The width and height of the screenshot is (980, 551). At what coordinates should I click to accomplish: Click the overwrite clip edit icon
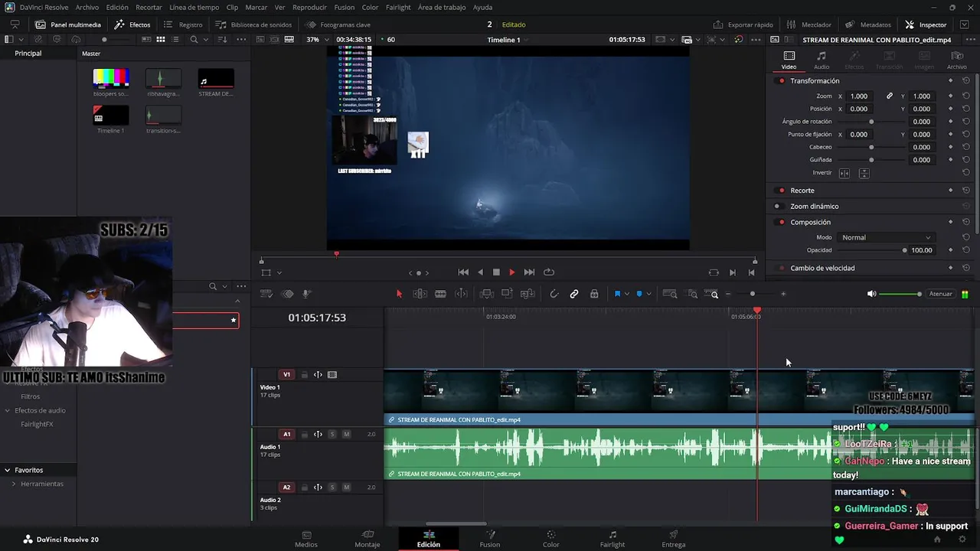point(507,294)
